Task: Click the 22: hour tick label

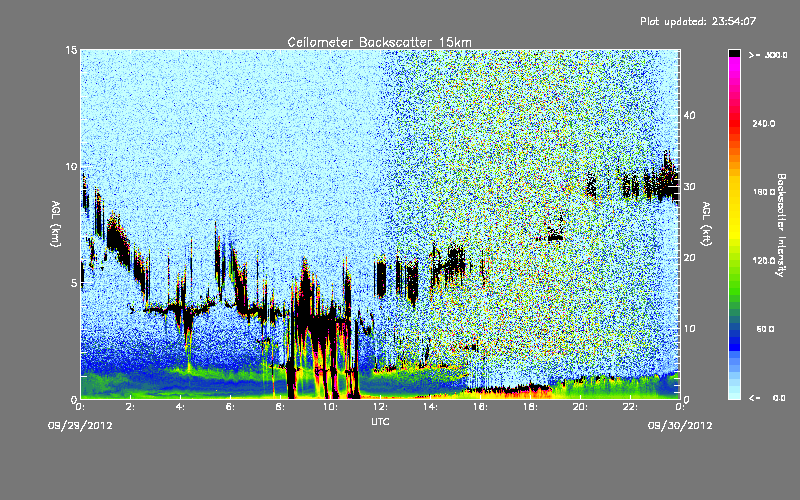Action: (x=630, y=407)
